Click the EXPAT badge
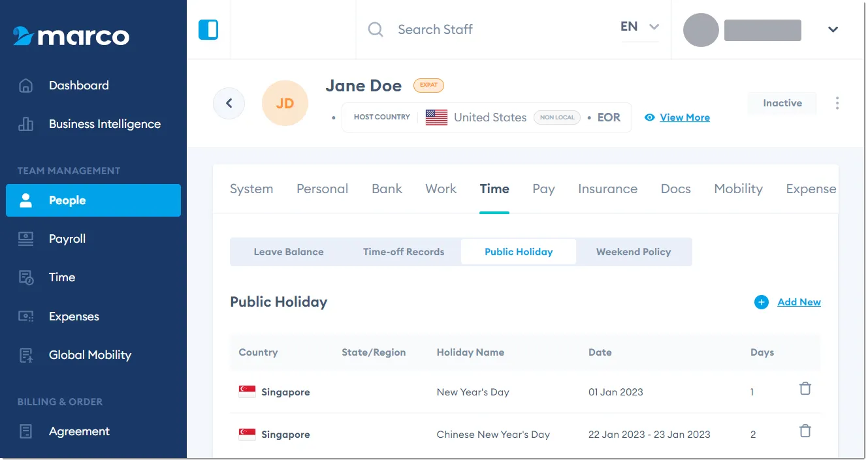Image resolution: width=868 pixels, height=462 pixels. 428,85
